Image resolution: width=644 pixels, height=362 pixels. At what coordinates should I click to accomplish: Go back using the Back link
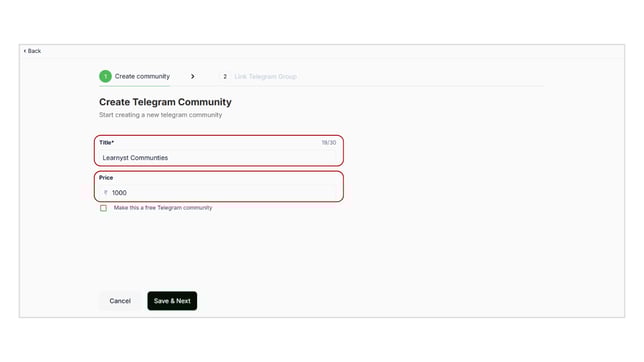(x=32, y=51)
